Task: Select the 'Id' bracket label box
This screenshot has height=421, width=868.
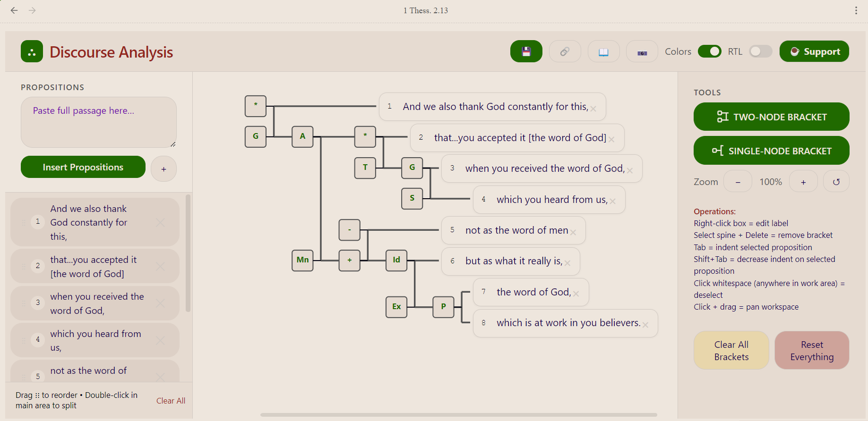Action: pos(396,260)
